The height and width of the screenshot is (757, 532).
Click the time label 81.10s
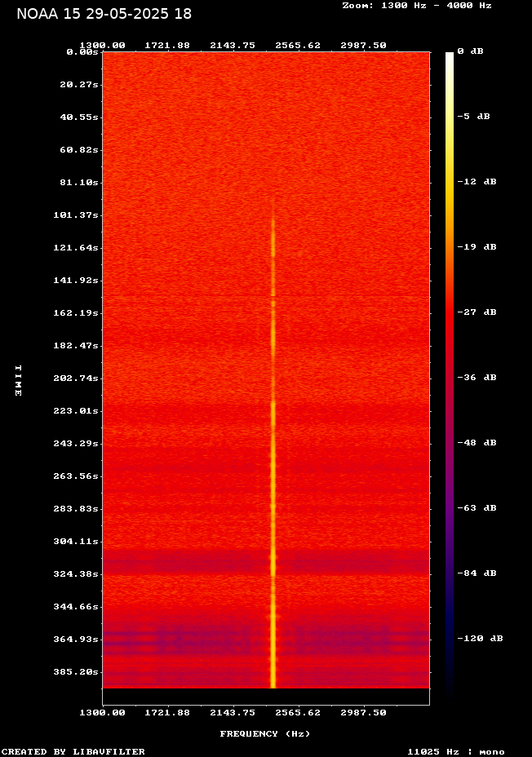(78, 183)
